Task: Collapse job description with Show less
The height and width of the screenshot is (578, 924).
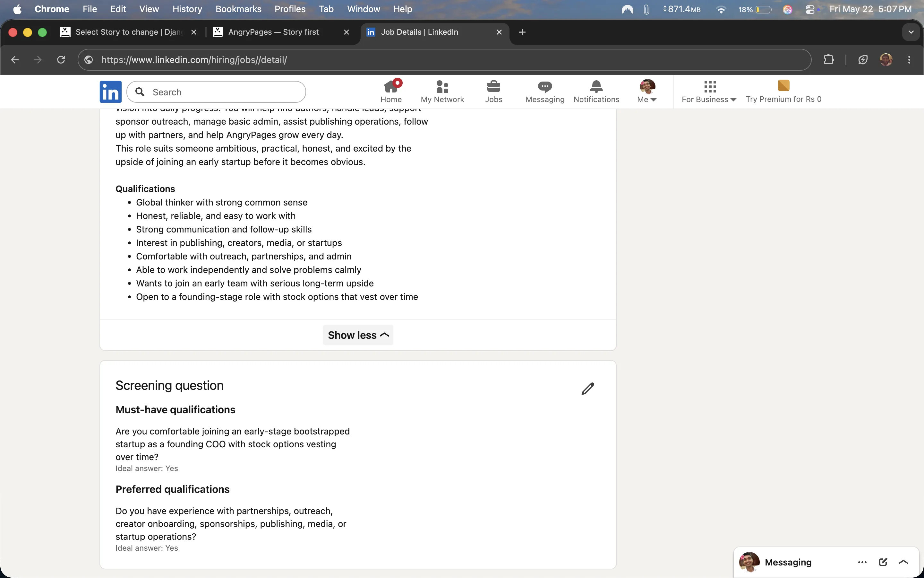Action: click(x=358, y=335)
